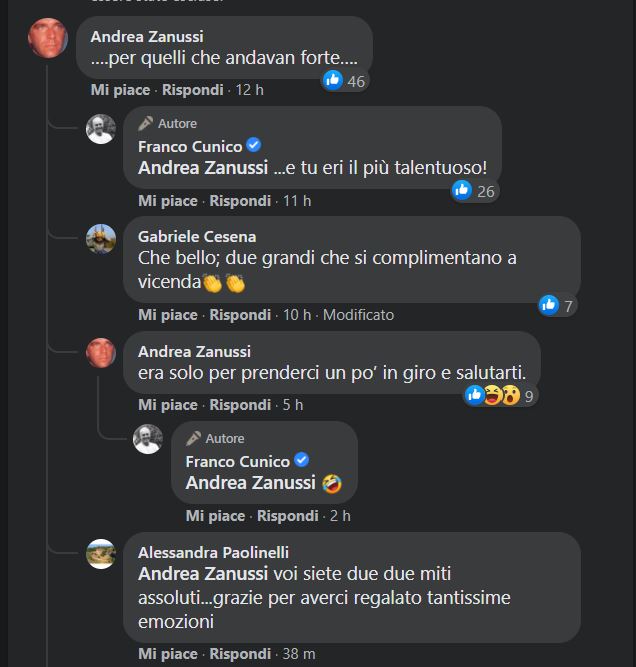The image size is (636, 667).
Task: Click the 12 h timestamp on the first comment
Action: click(x=250, y=90)
